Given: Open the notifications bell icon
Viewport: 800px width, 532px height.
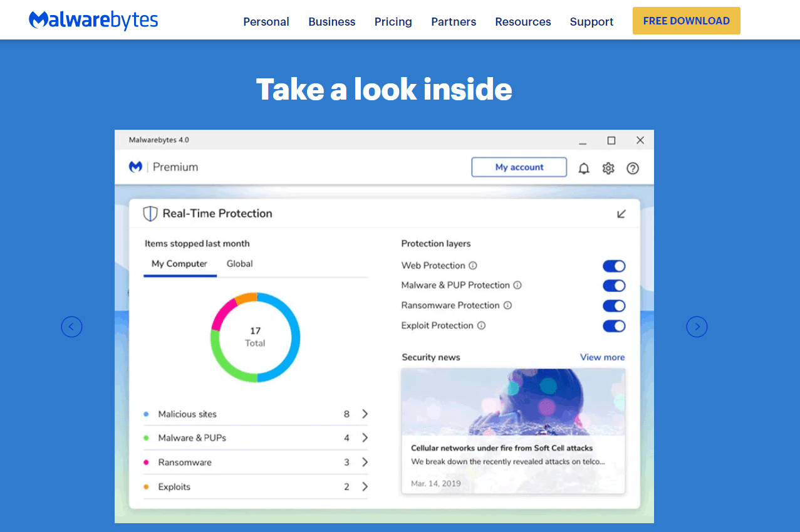Looking at the screenshot, I should pyautogui.click(x=584, y=168).
